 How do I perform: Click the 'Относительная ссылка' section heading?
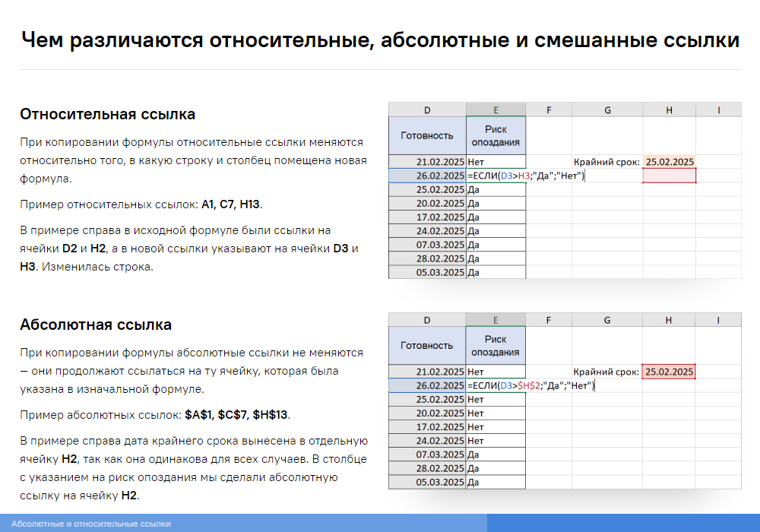[x=107, y=114]
